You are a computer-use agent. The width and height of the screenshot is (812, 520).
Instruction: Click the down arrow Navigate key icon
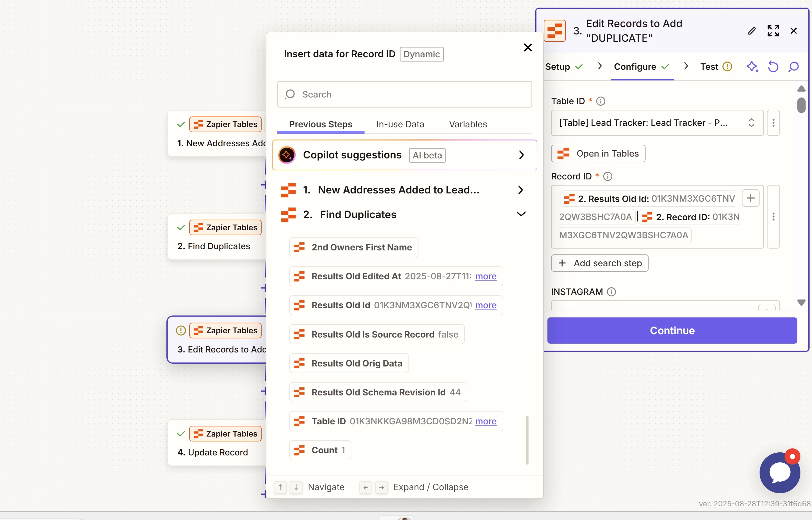pos(296,487)
